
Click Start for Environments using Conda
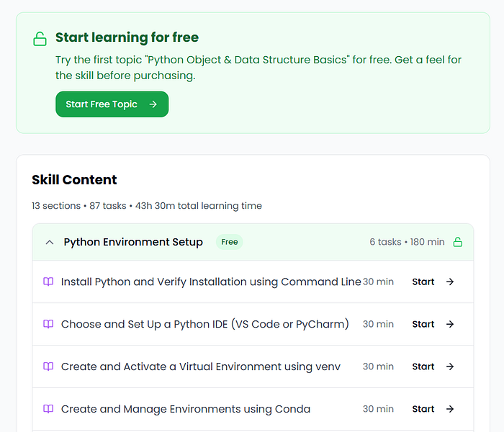423,409
